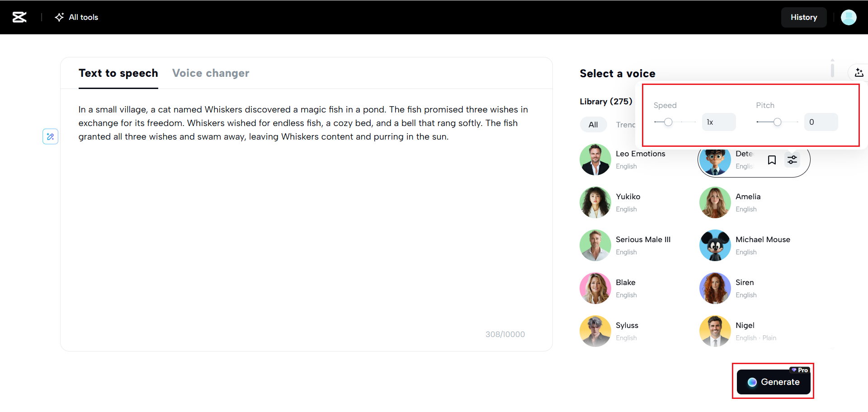Viewport: 868px width, 412px height.
Task: Expand Library showing 275 voices
Action: click(606, 101)
